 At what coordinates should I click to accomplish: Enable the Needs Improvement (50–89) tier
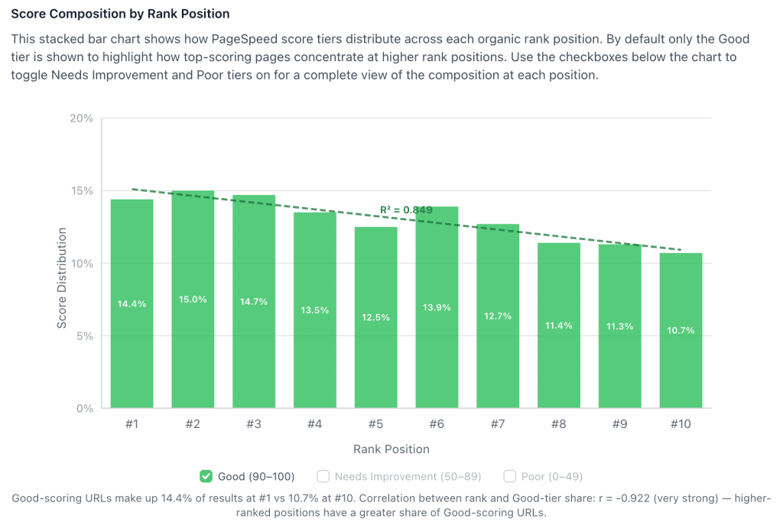(323, 475)
